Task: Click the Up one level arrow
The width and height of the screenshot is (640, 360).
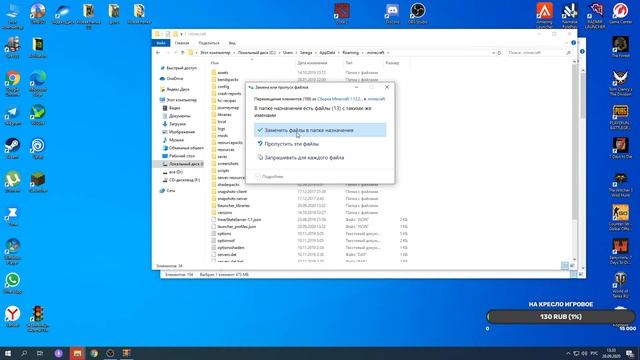Action: [182, 53]
